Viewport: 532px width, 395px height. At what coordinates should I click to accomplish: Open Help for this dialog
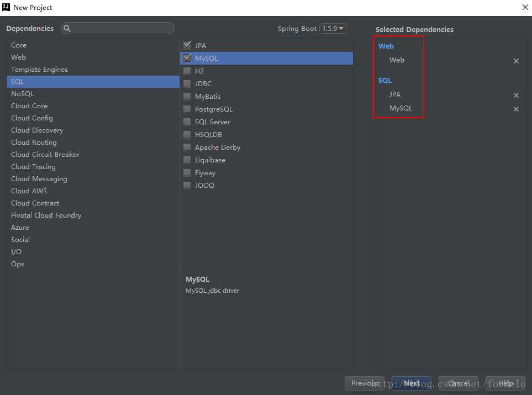pyautogui.click(x=505, y=383)
